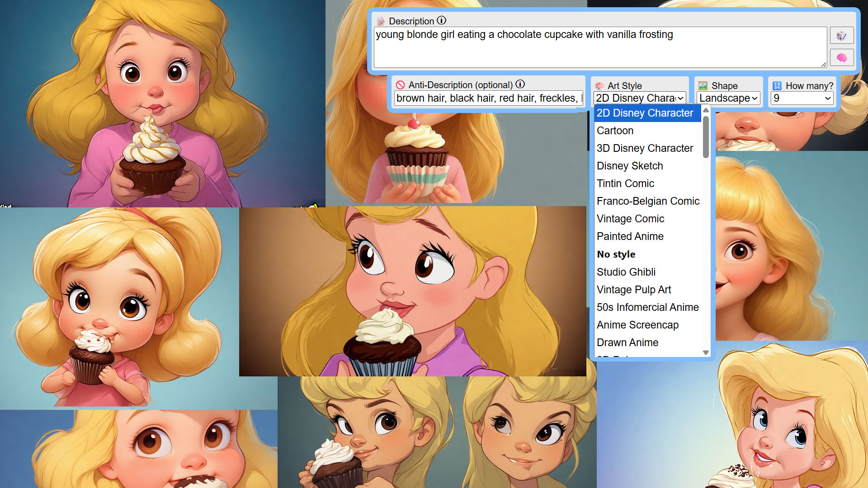Viewport: 868px width, 488px height.
Task: Select 2D Disney Character from the list
Action: coord(647,113)
